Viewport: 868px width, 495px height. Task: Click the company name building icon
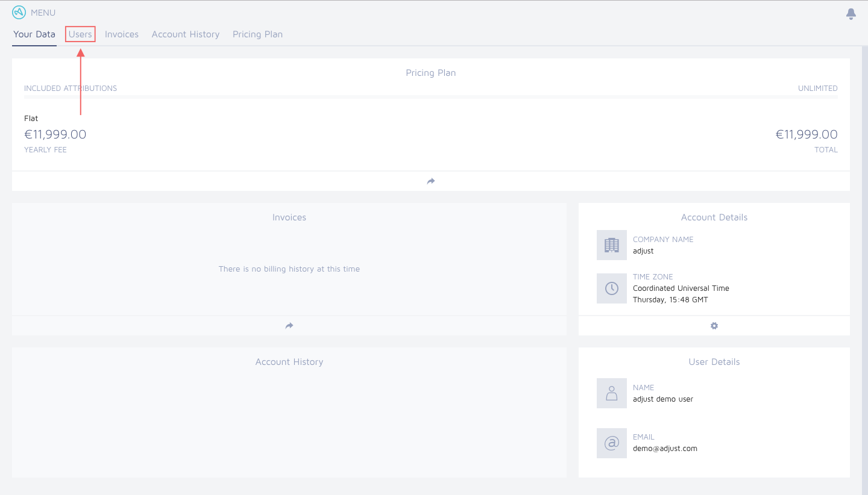tap(611, 245)
